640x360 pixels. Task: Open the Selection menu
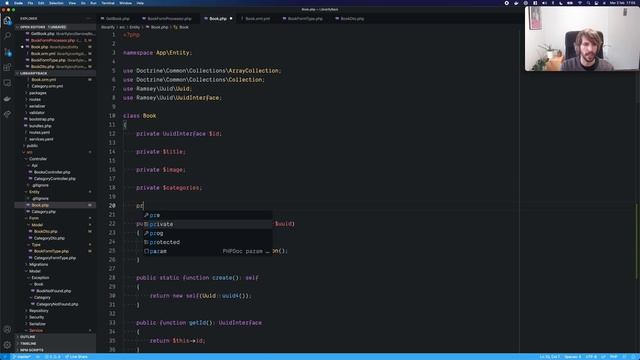coord(56,3)
